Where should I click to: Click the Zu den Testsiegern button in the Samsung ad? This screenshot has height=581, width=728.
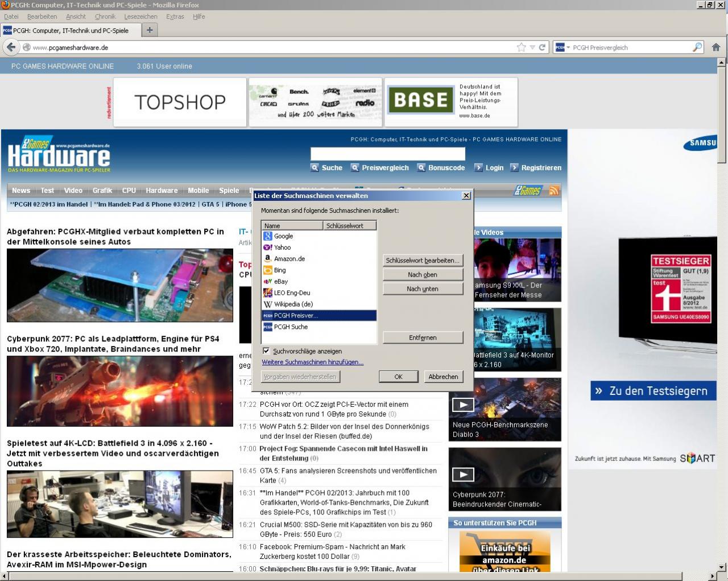tap(653, 391)
